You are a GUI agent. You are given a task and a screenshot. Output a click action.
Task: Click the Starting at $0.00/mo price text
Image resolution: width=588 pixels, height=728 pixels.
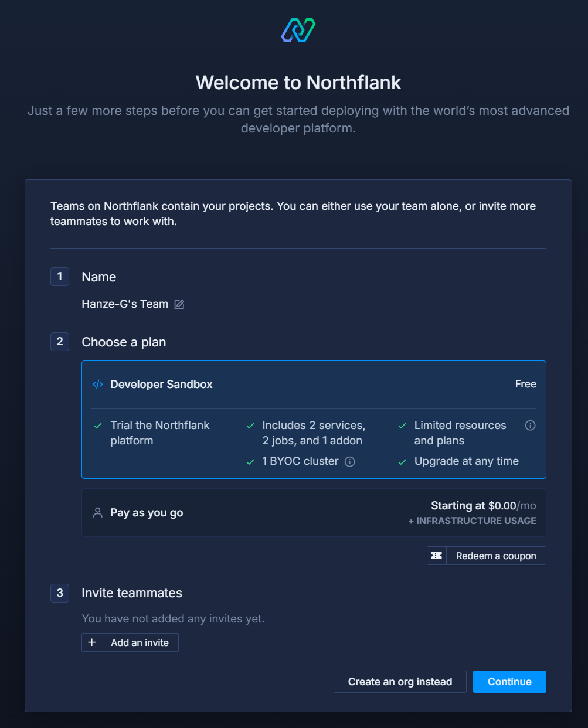484,506
